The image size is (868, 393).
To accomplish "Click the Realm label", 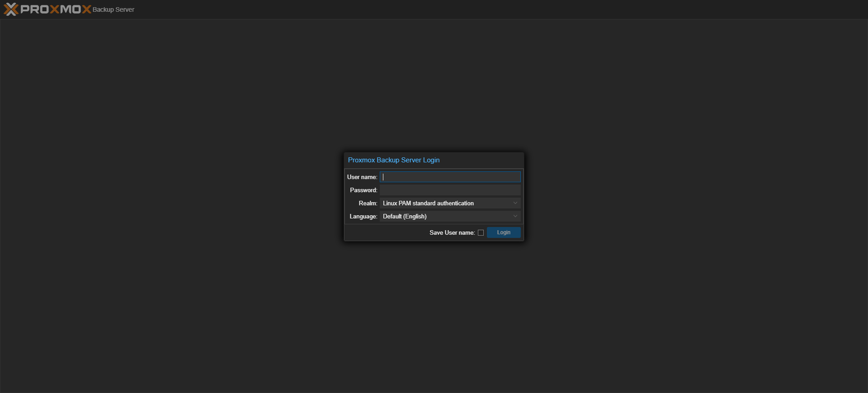I will 368,203.
